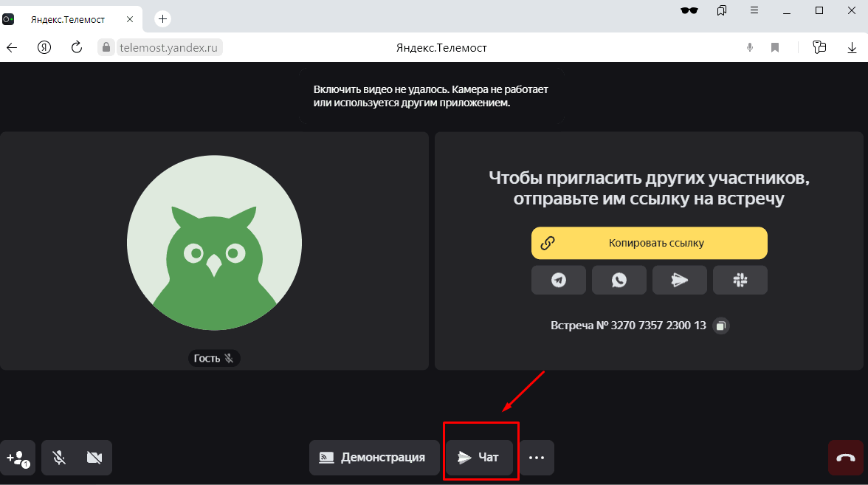The height and width of the screenshot is (485, 868).
Task: Click microphone permission icon in address bar
Action: [750, 47]
